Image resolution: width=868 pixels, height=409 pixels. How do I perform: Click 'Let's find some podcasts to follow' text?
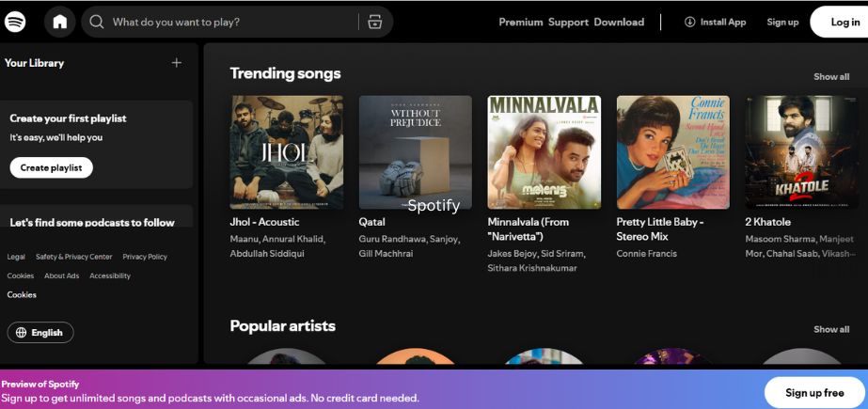[92, 223]
